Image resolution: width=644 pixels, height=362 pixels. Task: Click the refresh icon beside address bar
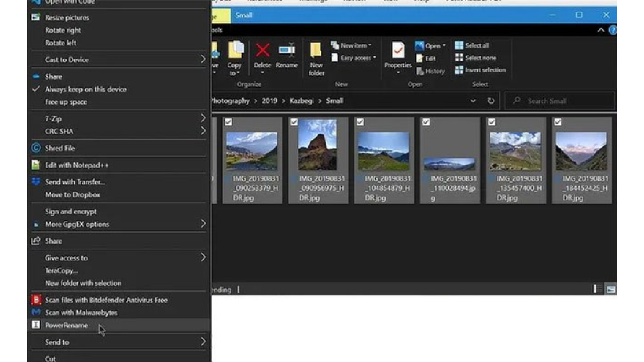[x=491, y=101]
